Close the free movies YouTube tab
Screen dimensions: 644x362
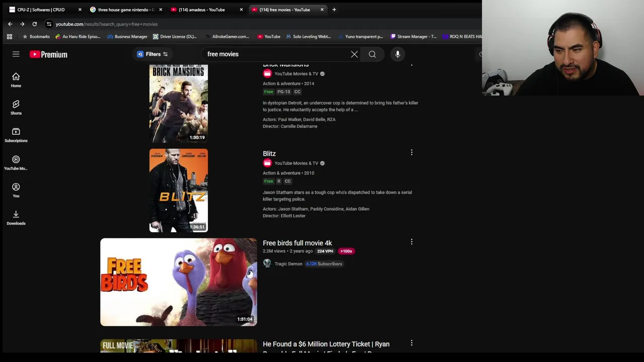click(322, 10)
